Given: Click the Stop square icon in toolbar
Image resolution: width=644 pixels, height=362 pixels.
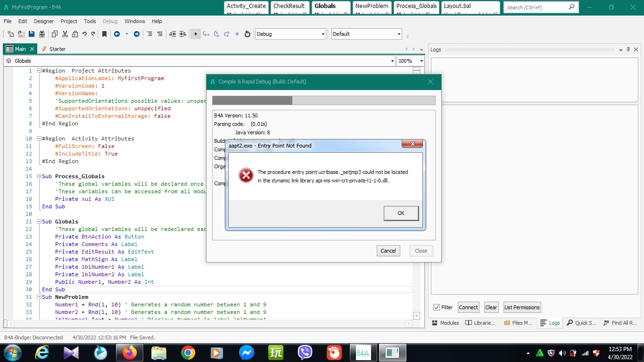Looking at the screenshot, I should pyautogui.click(x=237, y=34).
